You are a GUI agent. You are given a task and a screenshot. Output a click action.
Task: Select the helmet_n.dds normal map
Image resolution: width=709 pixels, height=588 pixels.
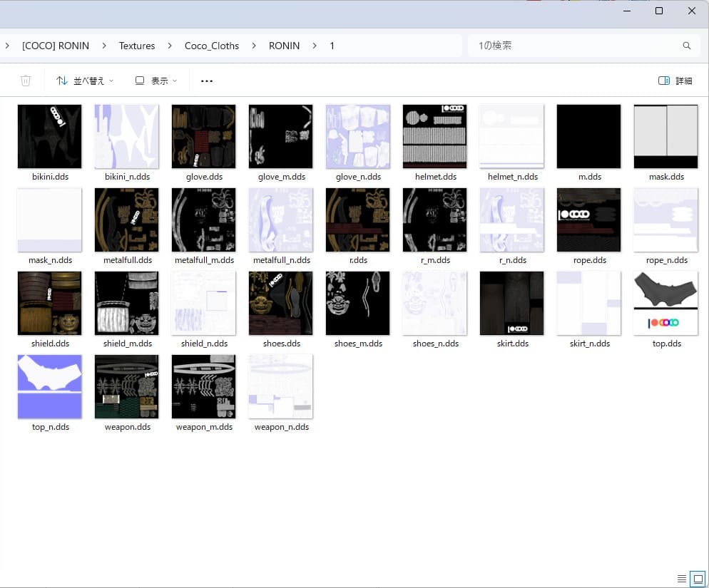511,136
